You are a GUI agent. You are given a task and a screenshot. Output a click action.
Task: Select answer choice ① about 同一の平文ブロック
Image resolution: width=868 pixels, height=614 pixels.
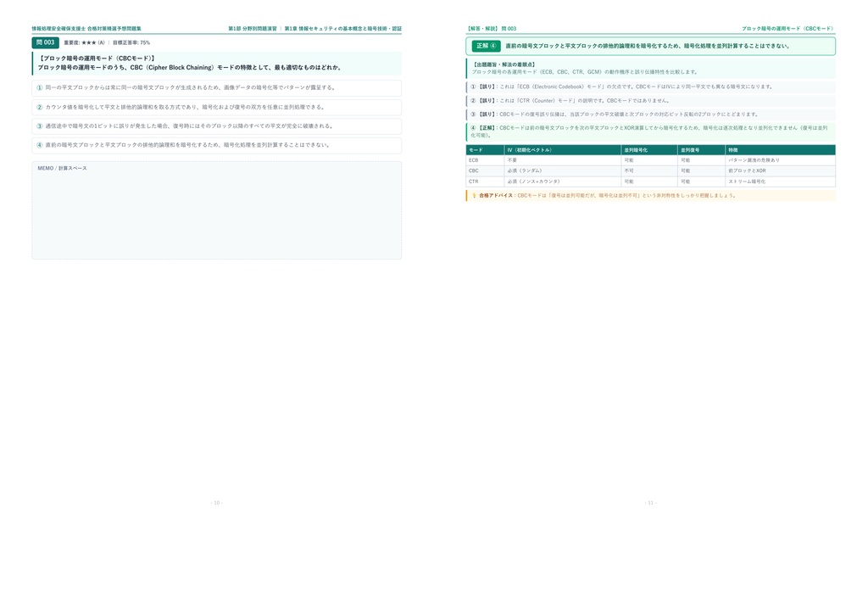point(217,87)
